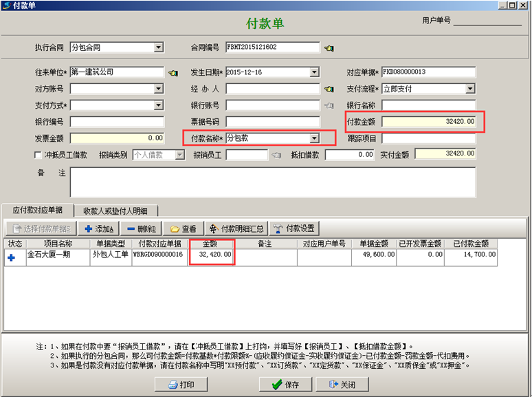Click the 添加 plus toolbar button
Image resolution: width=532 pixels, height=397 pixels.
pos(99,228)
